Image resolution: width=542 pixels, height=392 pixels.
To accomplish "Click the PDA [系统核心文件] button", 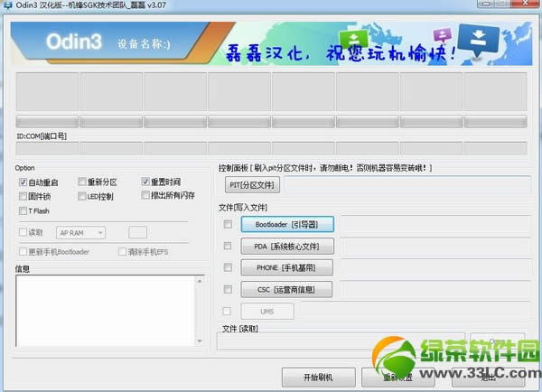I will [287, 246].
